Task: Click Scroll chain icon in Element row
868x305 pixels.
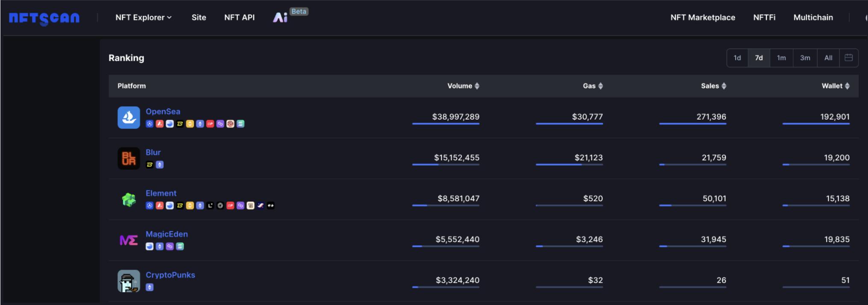Action: point(251,205)
